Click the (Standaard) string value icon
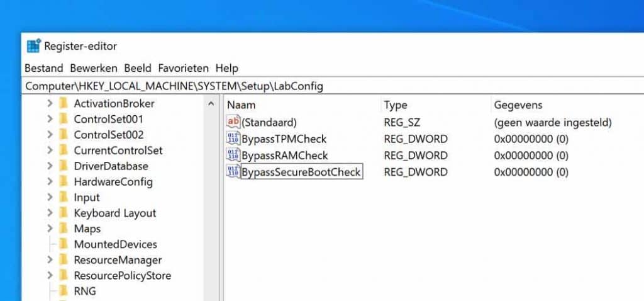 [233, 122]
